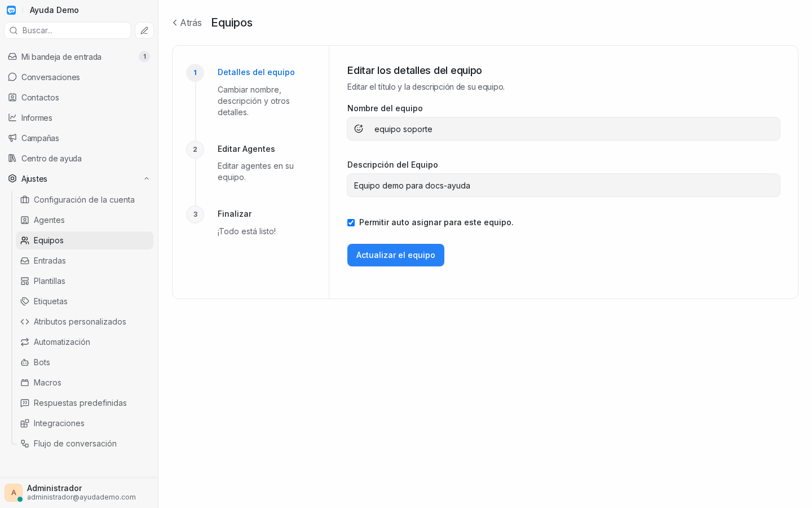The width and height of the screenshot is (812, 508).
Task: Click the code brackets icon for Atributos personalizados
Action: (25, 322)
